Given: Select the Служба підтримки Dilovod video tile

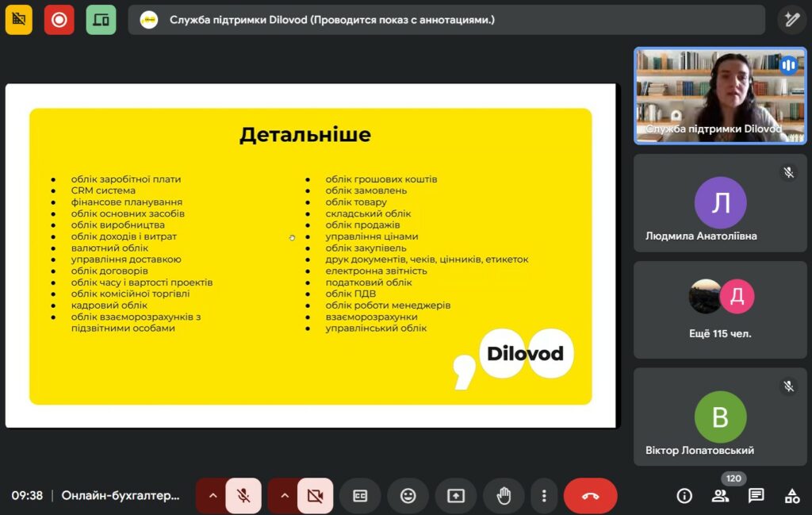Looking at the screenshot, I should click(720, 96).
